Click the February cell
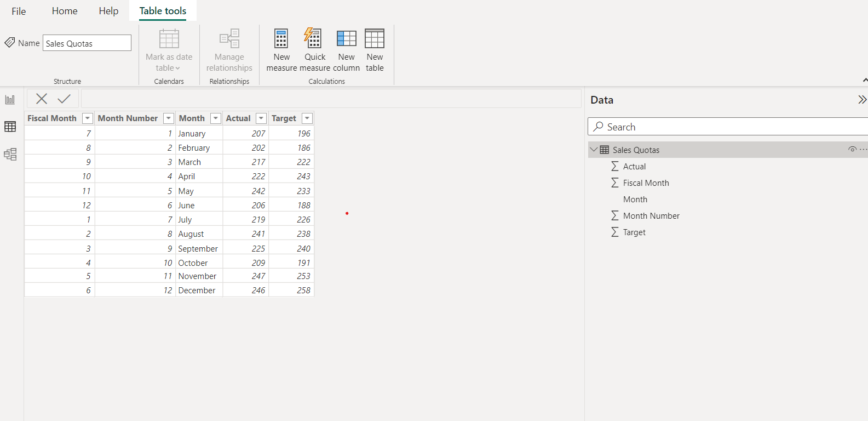The height and width of the screenshot is (421, 868). 199,147
